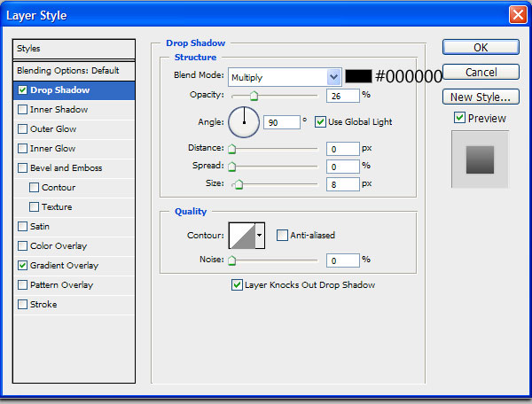Click the Noise value field
This screenshot has width=532, height=404.
(x=342, y=260)
